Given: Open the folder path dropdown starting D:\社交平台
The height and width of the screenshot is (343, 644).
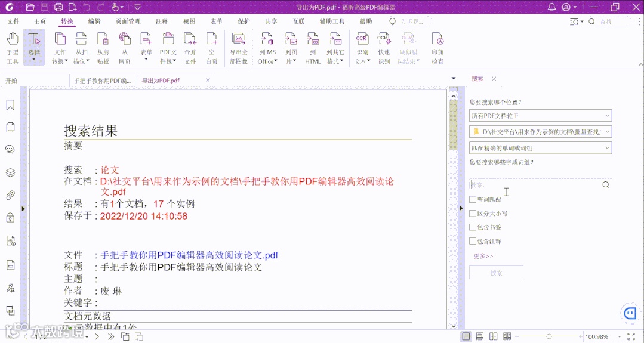Looking at the screenshot, I should click(541, 132).
